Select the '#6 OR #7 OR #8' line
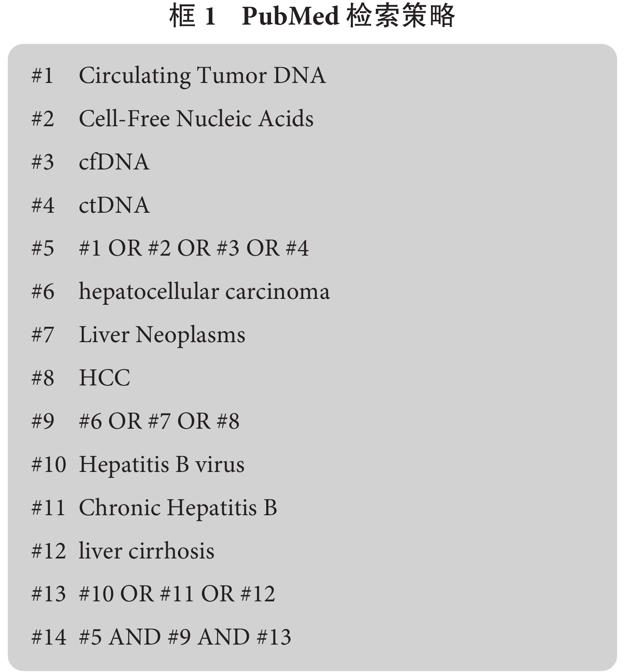The width and height of the screenshot is (625, 672). (x=159, y=421)
